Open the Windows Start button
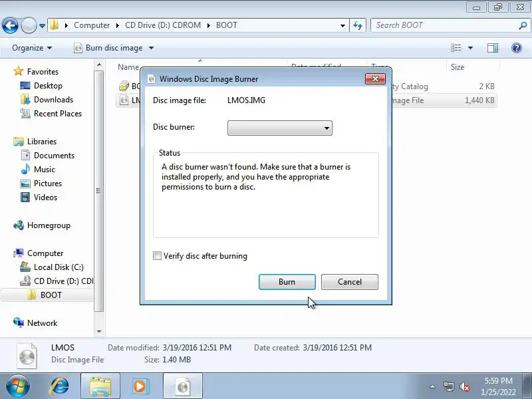 coord(17,386)
